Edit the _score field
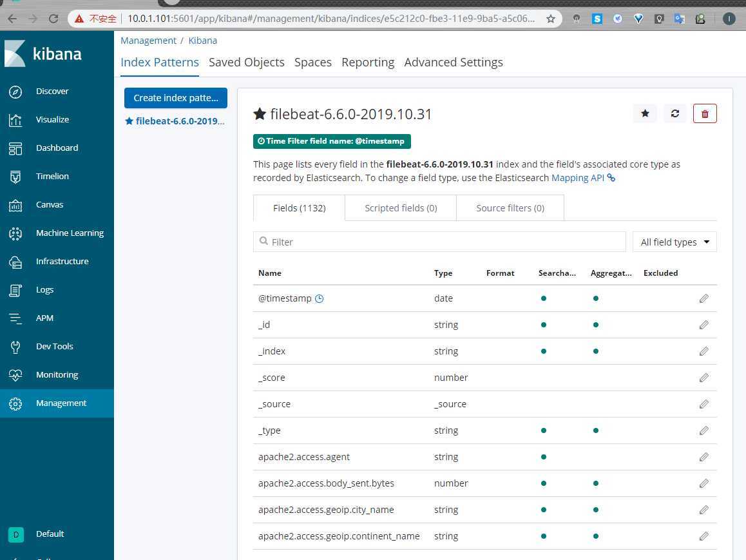The width and height of the screenshot is (746, 560). [704, 378]
